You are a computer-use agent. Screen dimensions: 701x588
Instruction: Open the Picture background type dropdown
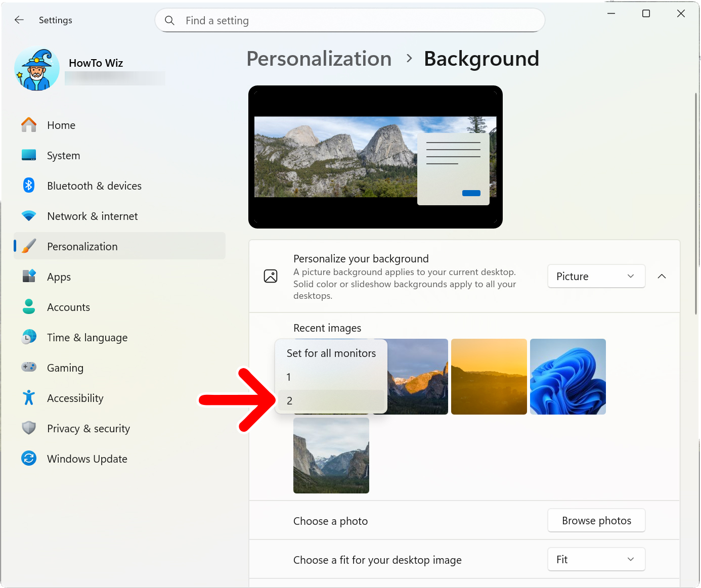596,276
